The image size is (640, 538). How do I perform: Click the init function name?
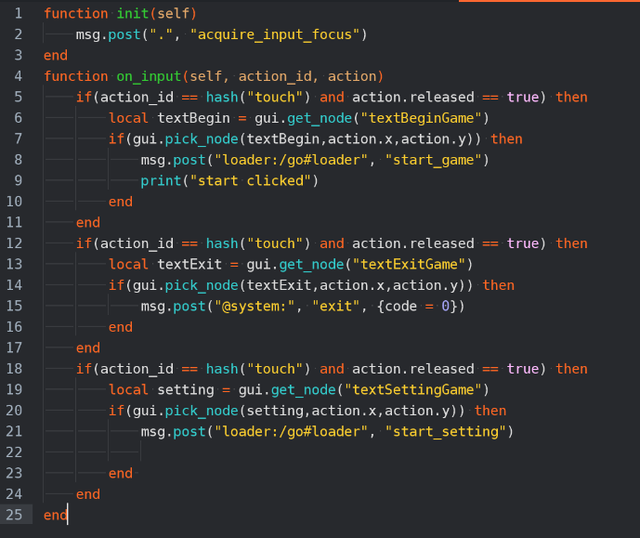tap(133, 13)
